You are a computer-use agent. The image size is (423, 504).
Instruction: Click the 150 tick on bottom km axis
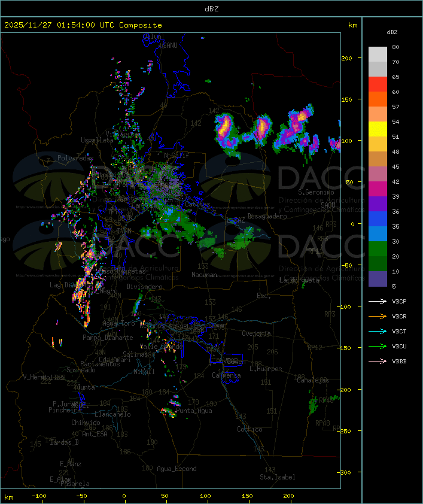tap(247, 496)
